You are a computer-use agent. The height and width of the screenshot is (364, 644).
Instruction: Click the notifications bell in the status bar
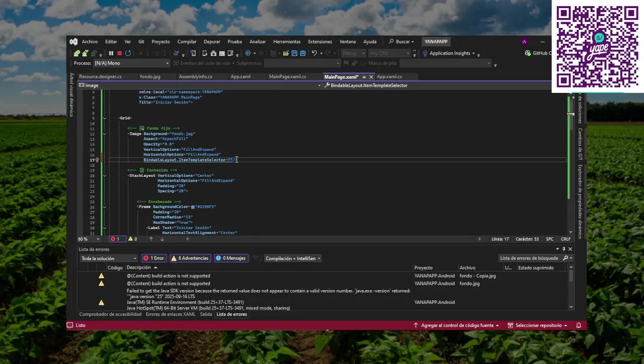(579, 326)
